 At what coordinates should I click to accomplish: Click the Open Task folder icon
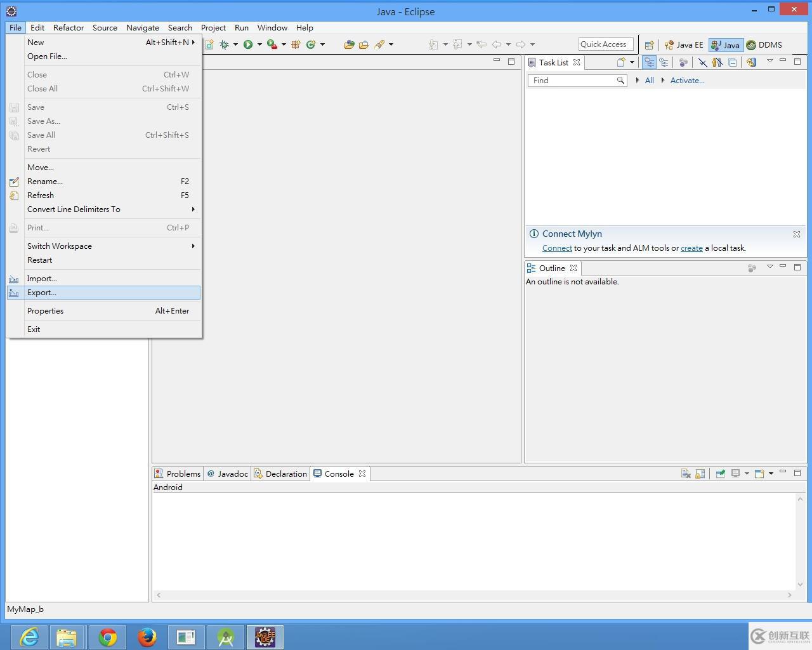click(x=363, y=44)
